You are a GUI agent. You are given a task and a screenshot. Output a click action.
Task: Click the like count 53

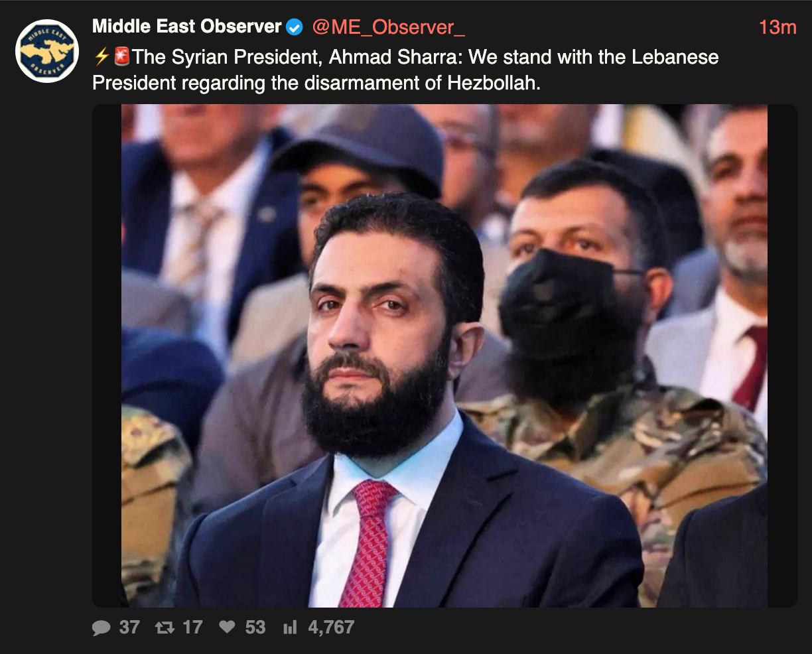(255, 627)
